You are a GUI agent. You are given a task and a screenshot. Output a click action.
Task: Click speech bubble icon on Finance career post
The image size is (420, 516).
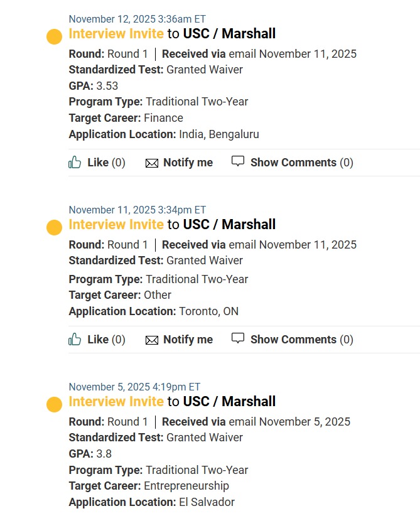[238, 162]
